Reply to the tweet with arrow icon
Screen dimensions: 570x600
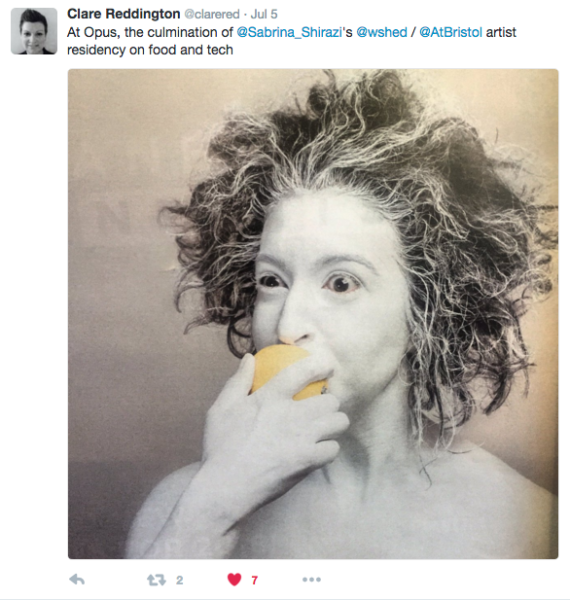77,580
